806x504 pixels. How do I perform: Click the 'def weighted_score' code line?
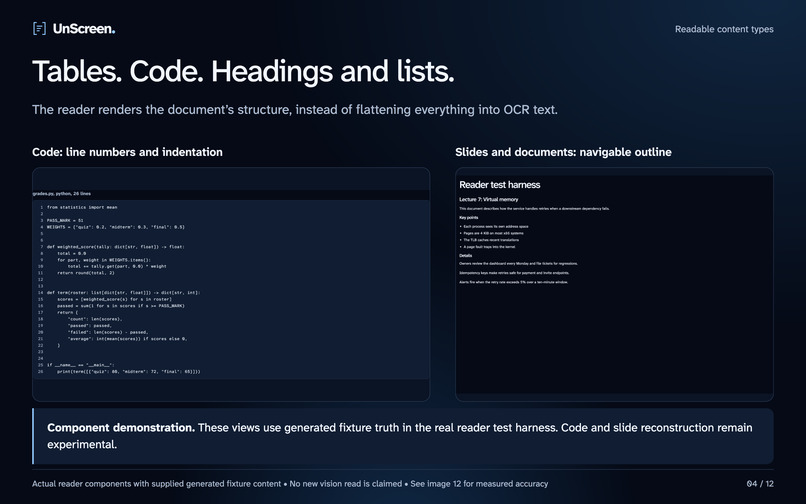click(x=116, y=247)
